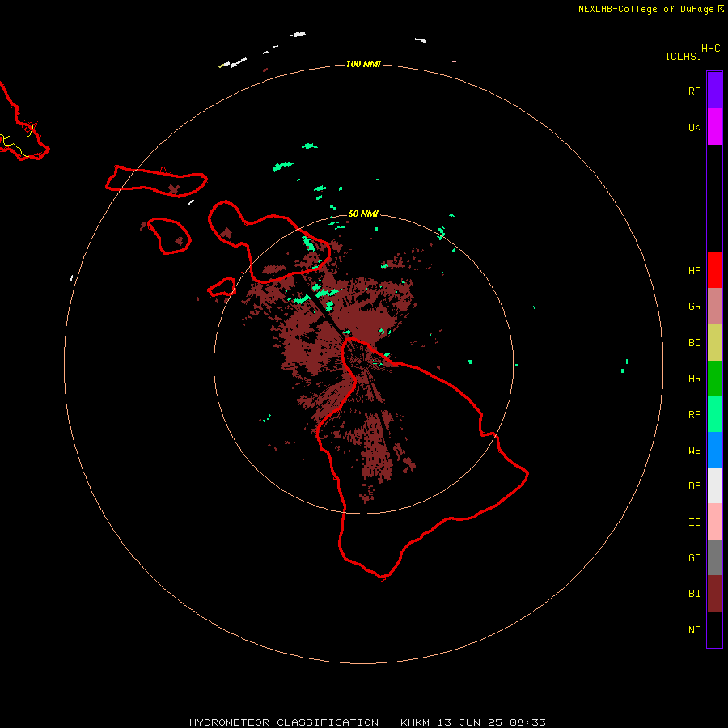Click the DS legend label
Viewport: 728px width, 728px height.
(694, 485)
